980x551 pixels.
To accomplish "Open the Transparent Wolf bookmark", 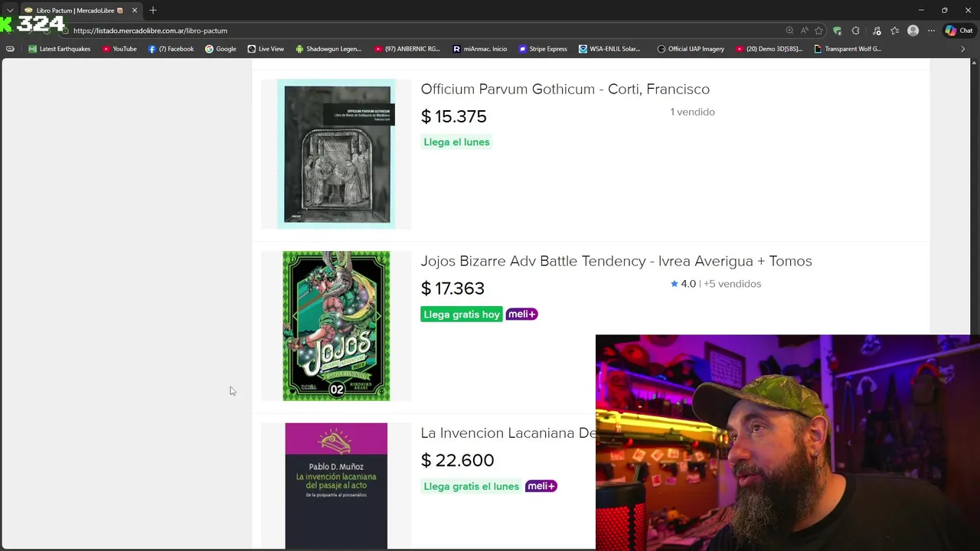I will (x=848, y=49).
